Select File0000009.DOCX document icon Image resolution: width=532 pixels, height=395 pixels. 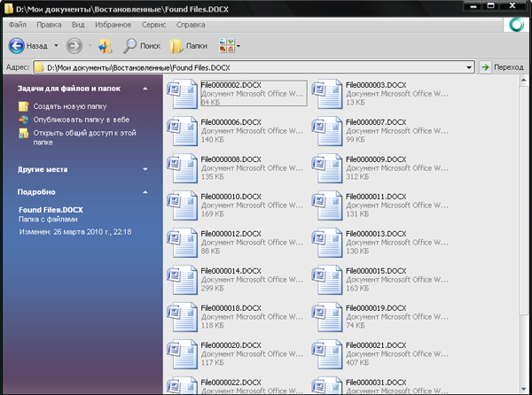(x=327, y=168)
